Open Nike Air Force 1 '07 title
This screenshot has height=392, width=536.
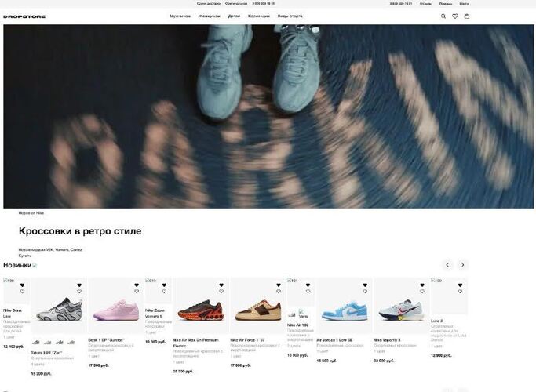247,340
